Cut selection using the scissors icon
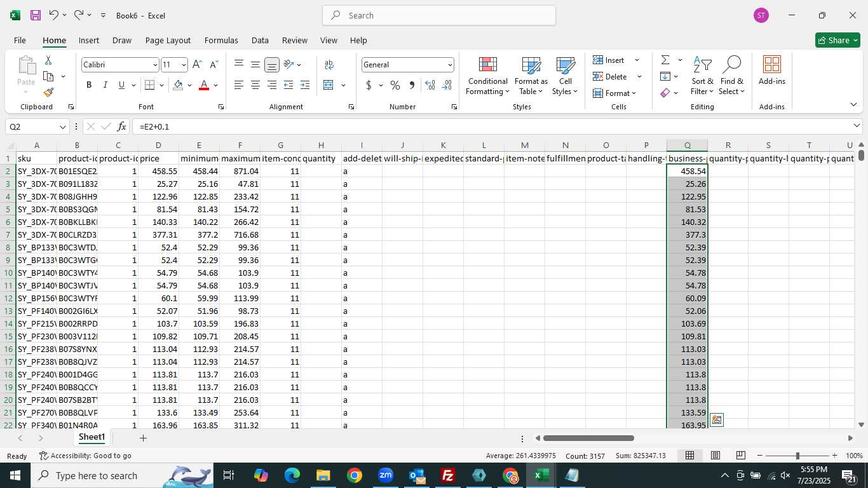This screenshot has height=488, width=868. pyautogui.click(x=48, y=60)
